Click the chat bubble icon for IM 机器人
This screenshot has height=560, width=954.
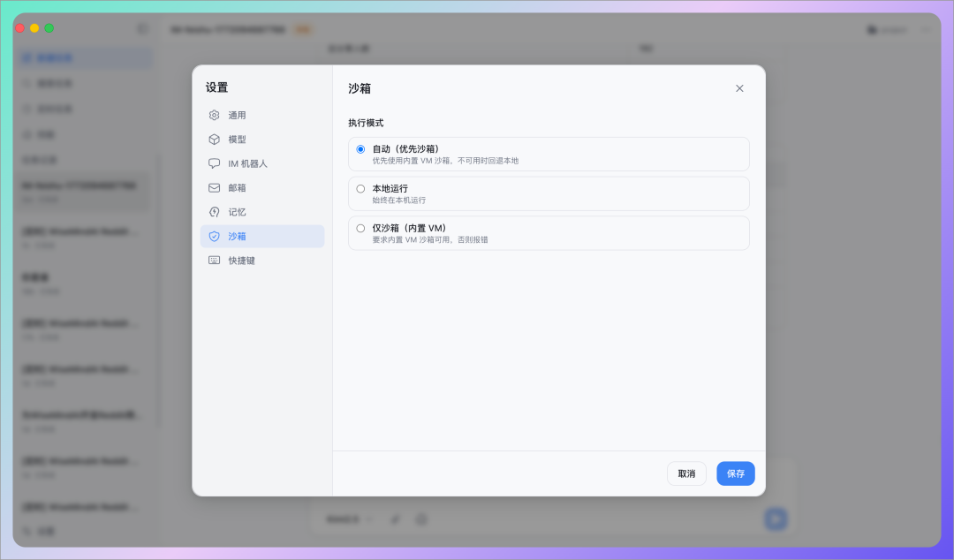tap(214, 163)
